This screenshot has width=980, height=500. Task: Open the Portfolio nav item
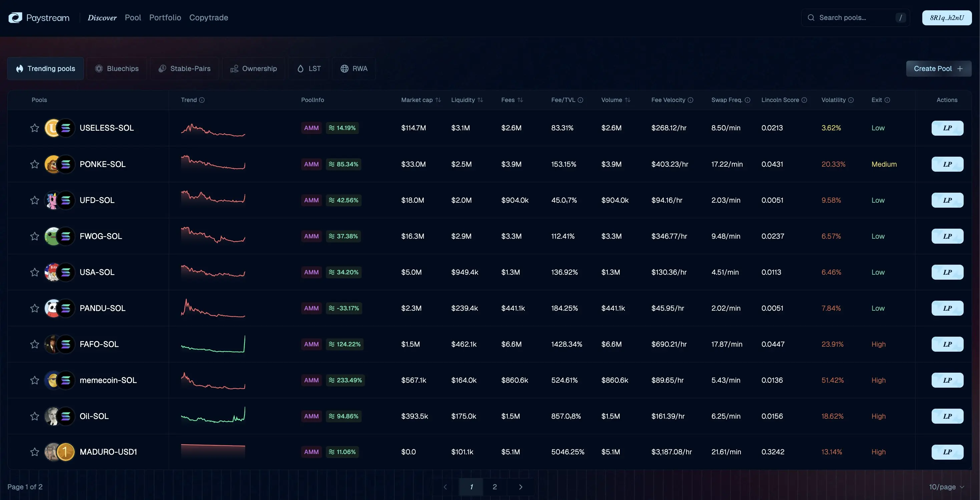tap(165, 17)
